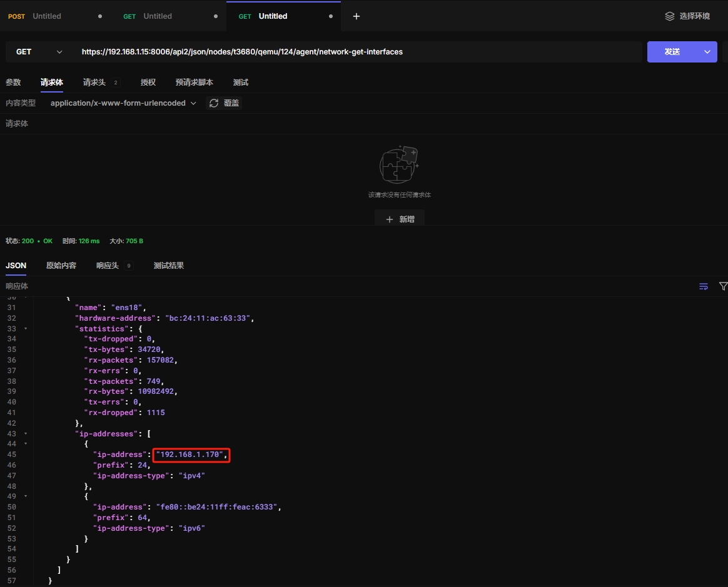Viewport: 728px width, 587px height.
Task: Switch to the 请求头 tab
Action: 94,83
